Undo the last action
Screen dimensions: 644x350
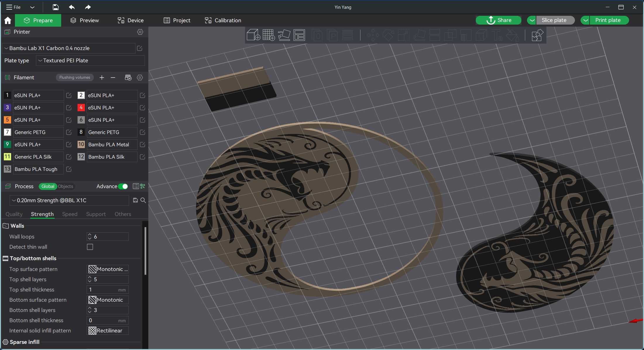point(72,7)
